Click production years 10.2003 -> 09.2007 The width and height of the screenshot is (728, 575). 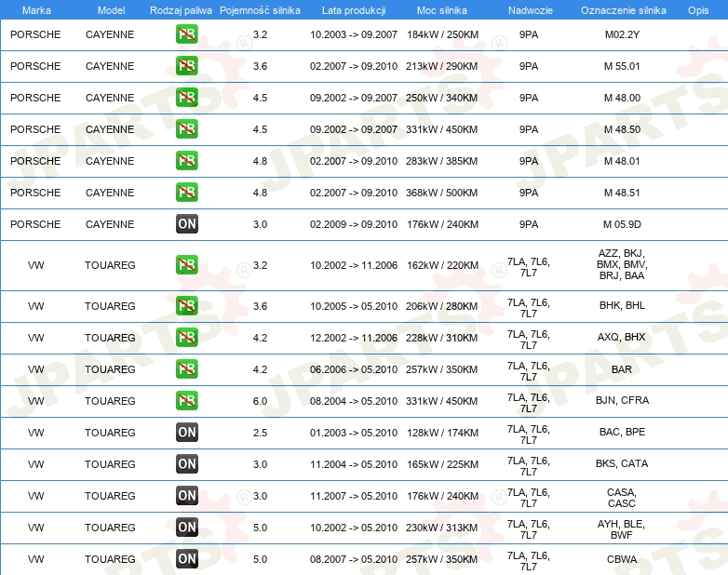click(354, 34)
